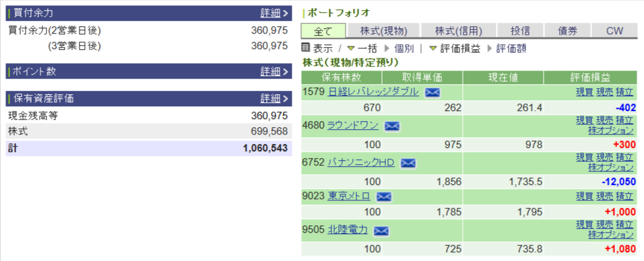Click 積立 link for 東京メトロ
This screenshot has width=644, height=261.
624,196
